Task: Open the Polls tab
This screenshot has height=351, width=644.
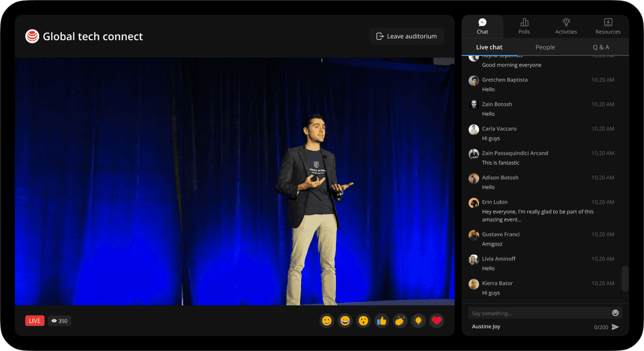Action: pyautogui.click(x=524, y=27)
